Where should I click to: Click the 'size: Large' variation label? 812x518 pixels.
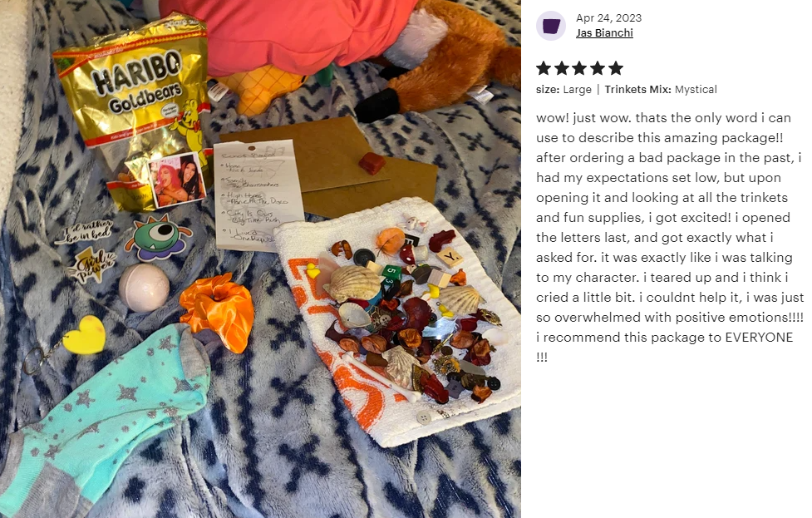(563, 90)
